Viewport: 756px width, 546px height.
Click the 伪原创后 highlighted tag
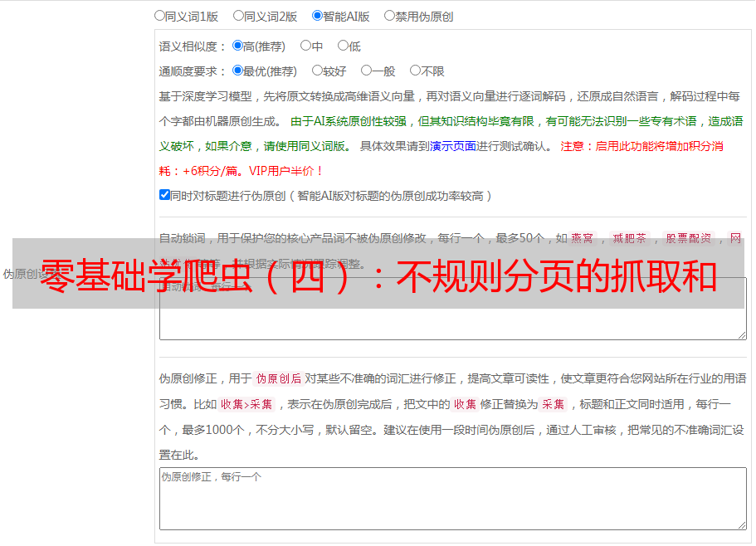279,378
